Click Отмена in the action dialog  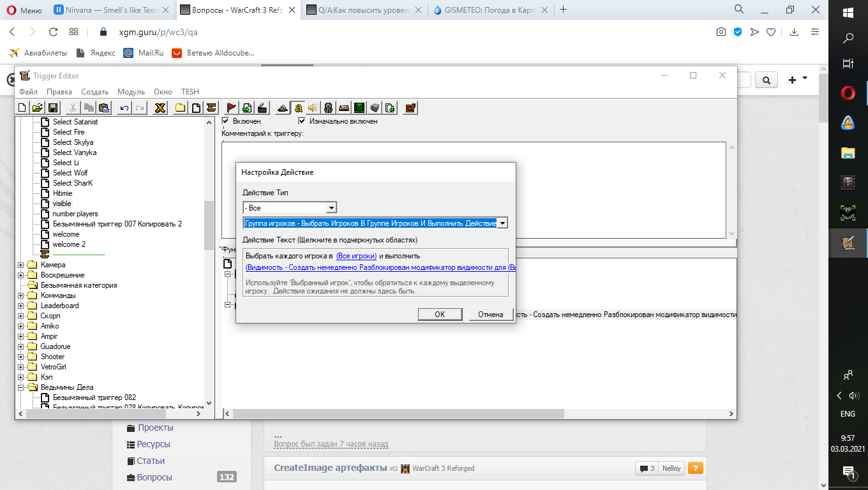491,314
